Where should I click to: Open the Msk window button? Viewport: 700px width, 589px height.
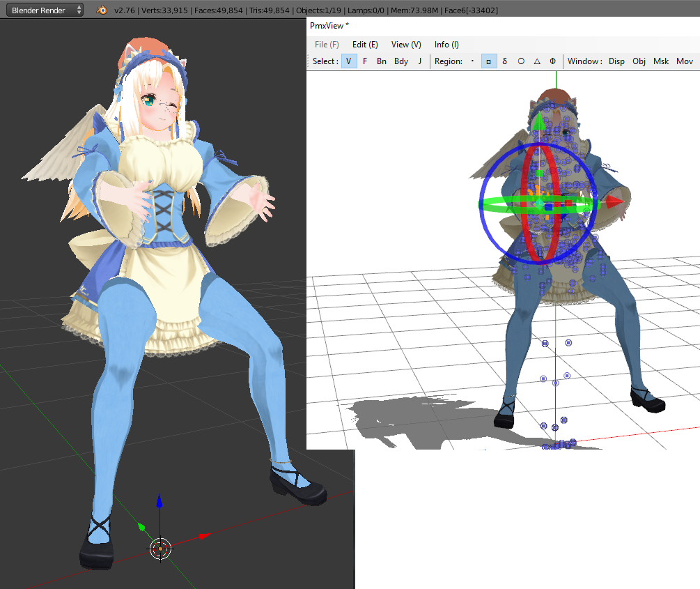[661, 61]
